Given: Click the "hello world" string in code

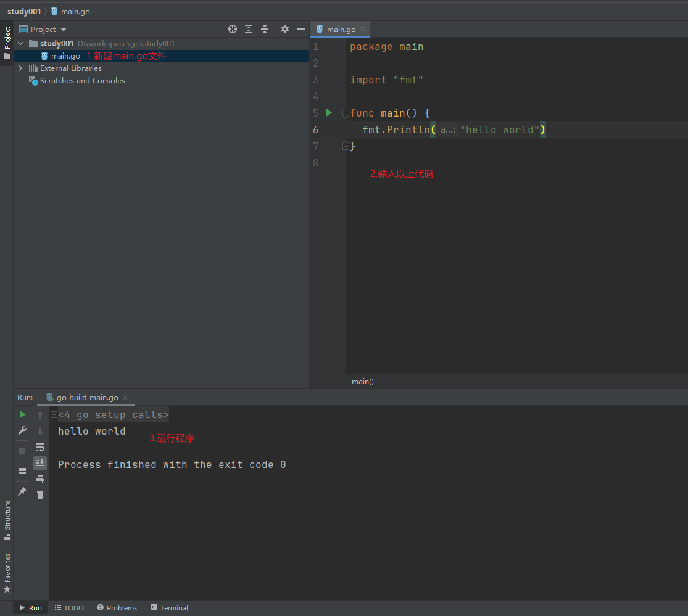Looking at the screenshot, I should [499, 129].
